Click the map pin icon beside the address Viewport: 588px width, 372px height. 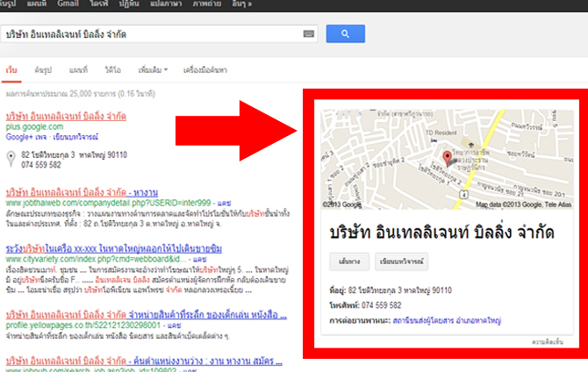[11, 159]
